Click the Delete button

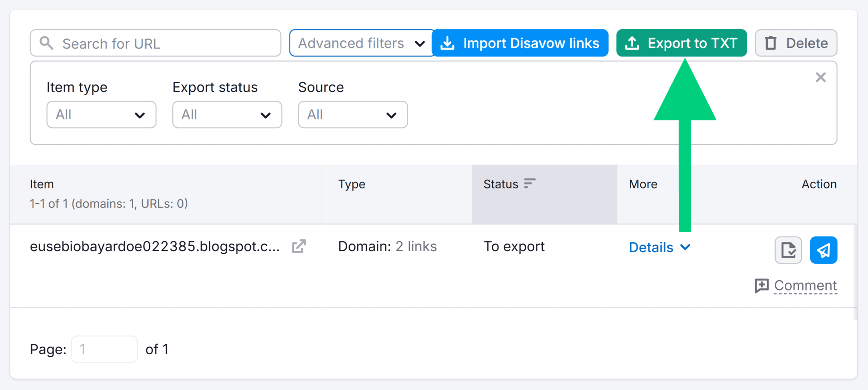796,43
